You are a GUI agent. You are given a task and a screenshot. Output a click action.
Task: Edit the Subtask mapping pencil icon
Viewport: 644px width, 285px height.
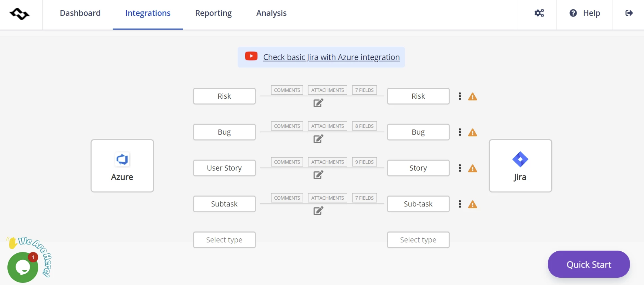point(318,211)
